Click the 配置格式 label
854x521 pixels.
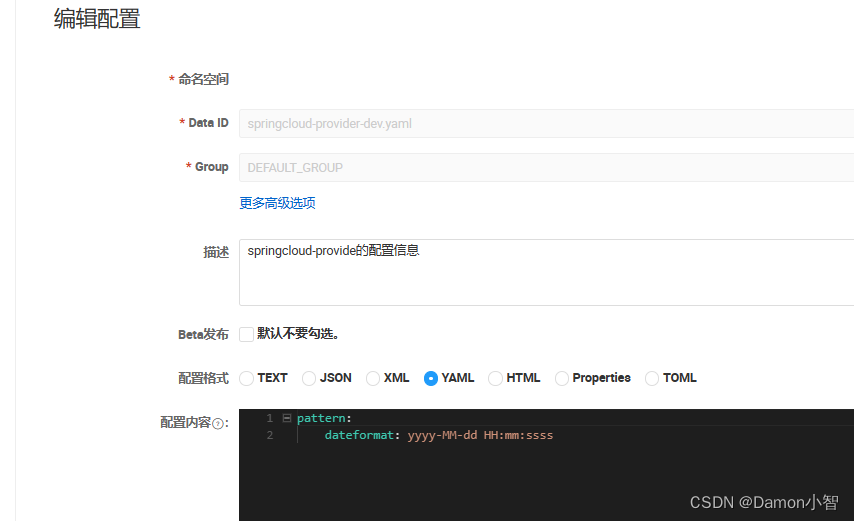pos(204,378)
